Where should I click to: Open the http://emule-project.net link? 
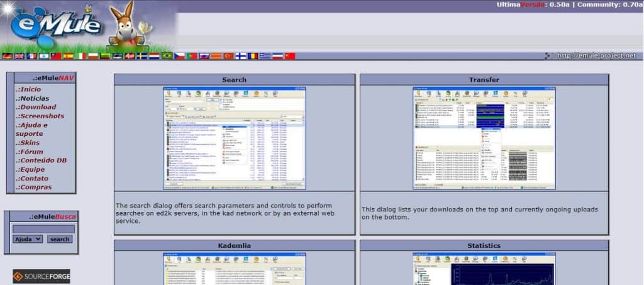596,55
